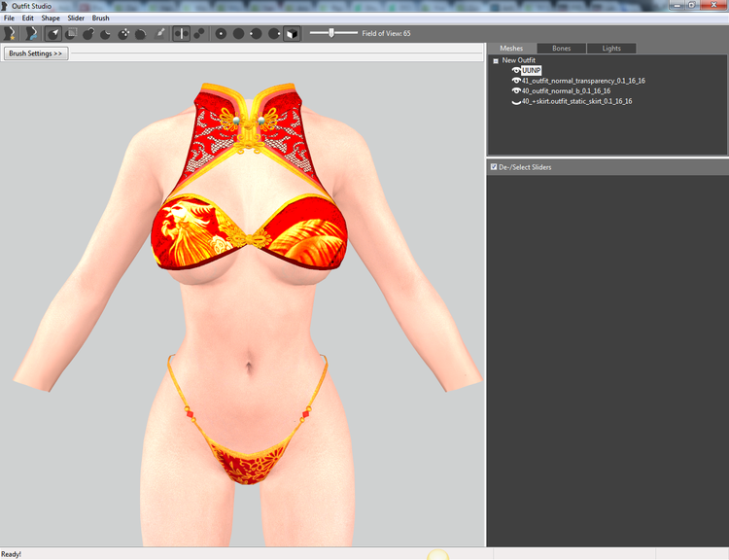Click the Field of View slider handle

[331, 33]
